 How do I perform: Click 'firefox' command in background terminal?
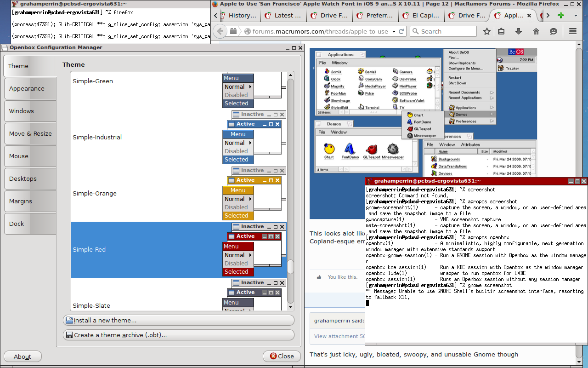point(123,12)
